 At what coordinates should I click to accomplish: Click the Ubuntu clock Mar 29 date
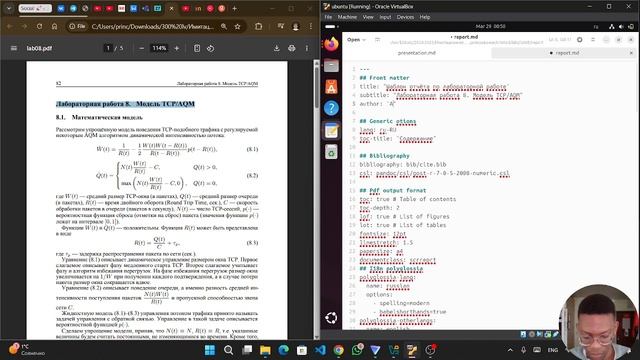click(490, 27)
